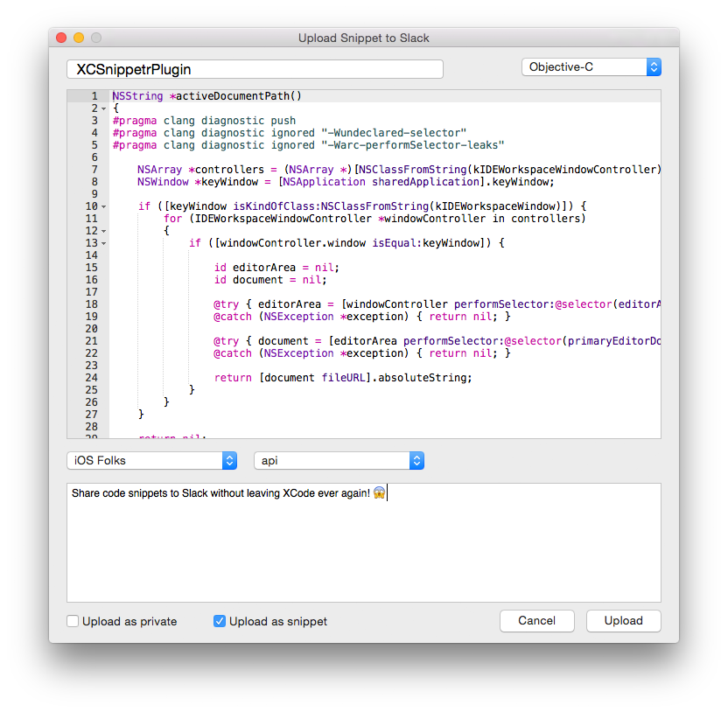Click line number 1 in gutter
This screenshot has height=712, width=728.
(94, 96)
